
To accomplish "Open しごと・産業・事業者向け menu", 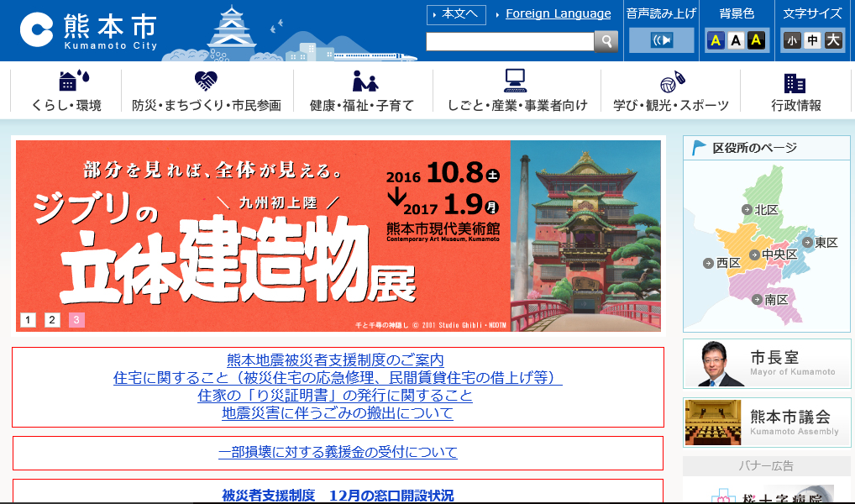I will (517, 91).
